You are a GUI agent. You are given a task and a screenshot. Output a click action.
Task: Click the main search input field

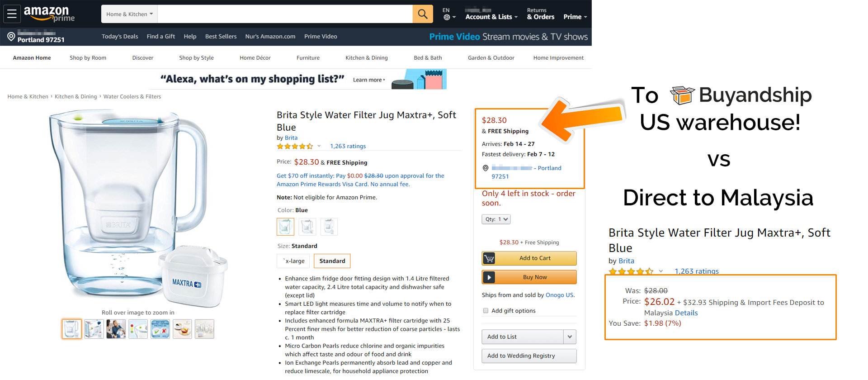(x=285, y=14)
